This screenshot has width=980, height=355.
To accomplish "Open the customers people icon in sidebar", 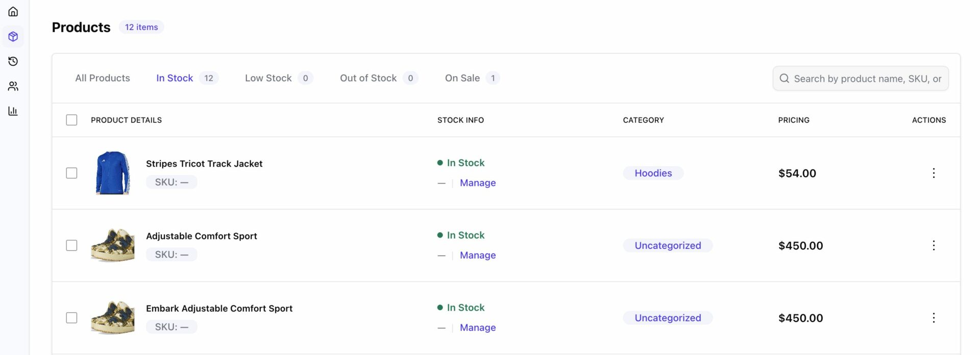I will (x=13, y=86).
